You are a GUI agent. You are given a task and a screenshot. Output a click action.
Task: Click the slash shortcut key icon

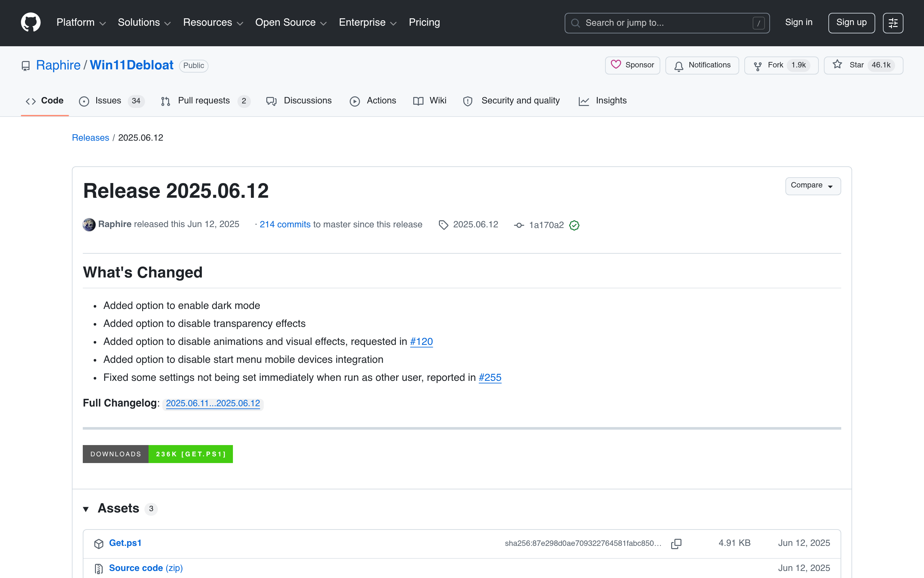[758, 23]
